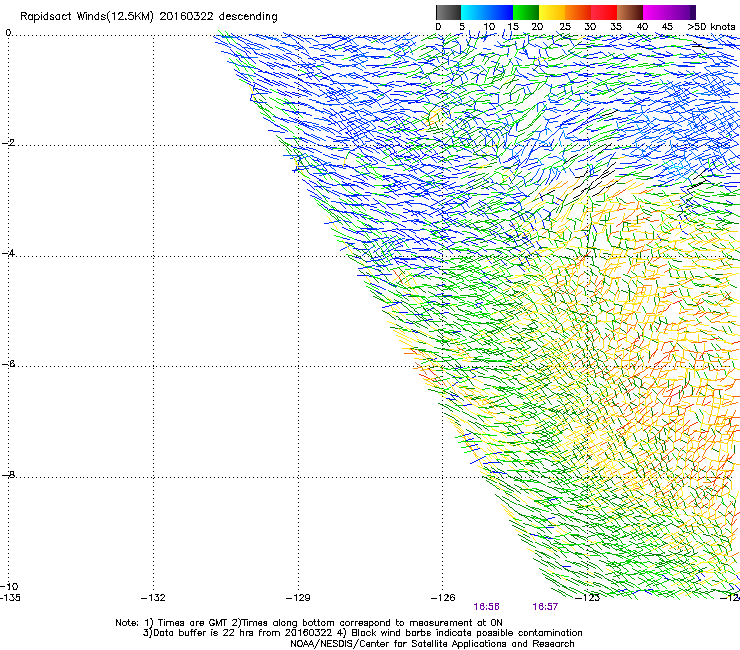This screenshot has width=740, height=650.
Task: Pick the brown 35-40 knots color segment
Action: 630,12
